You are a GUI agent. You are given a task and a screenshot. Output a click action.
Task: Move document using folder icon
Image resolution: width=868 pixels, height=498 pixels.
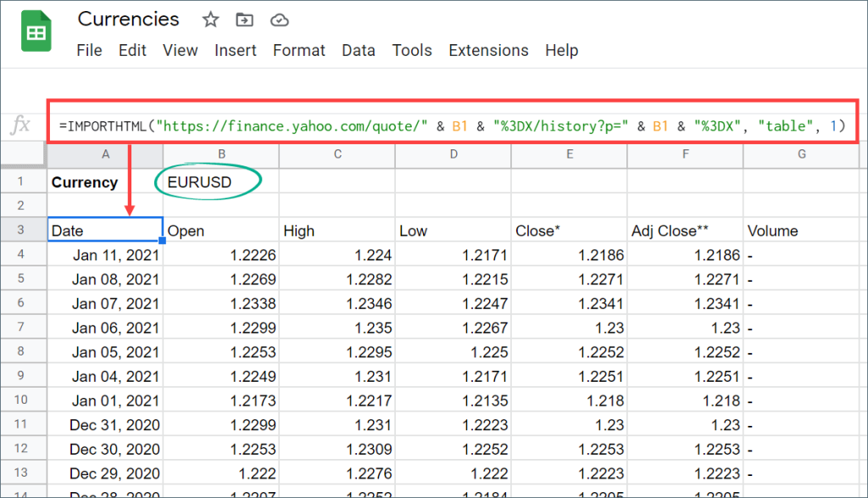244,20
